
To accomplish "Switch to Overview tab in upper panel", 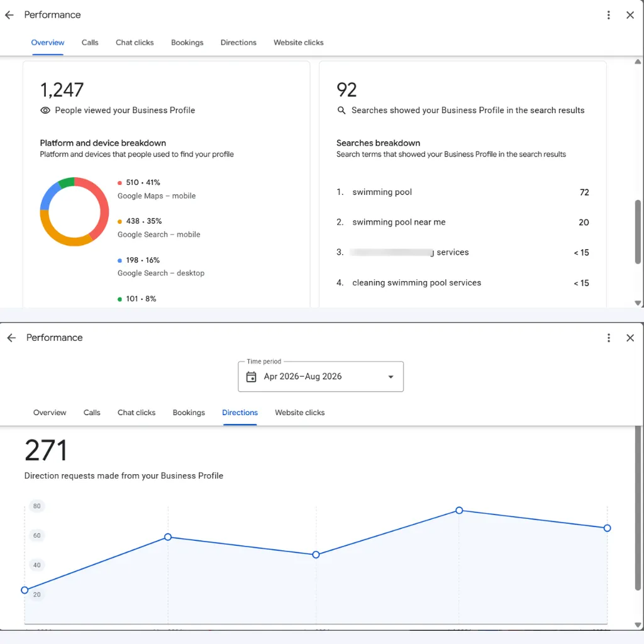I will point(48,43).
